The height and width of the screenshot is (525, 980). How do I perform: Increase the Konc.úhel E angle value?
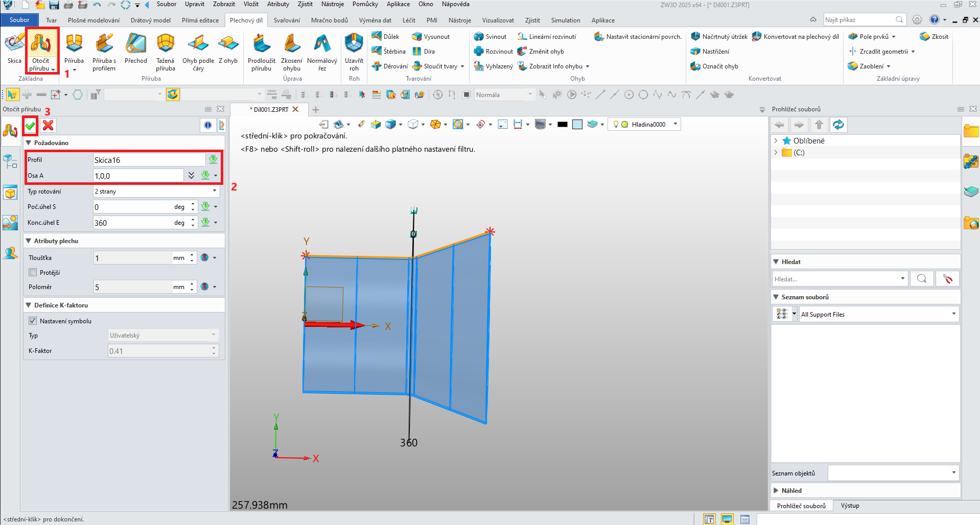coord(193,220)
